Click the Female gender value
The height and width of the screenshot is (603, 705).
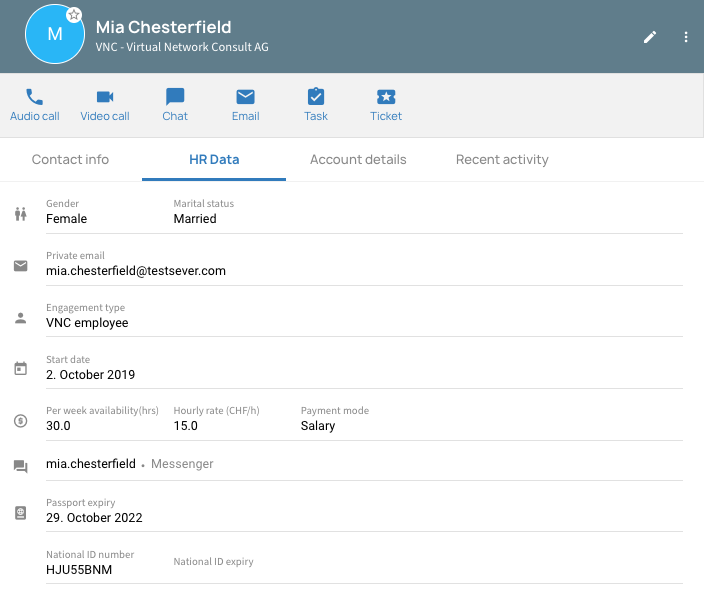point(67,219)
